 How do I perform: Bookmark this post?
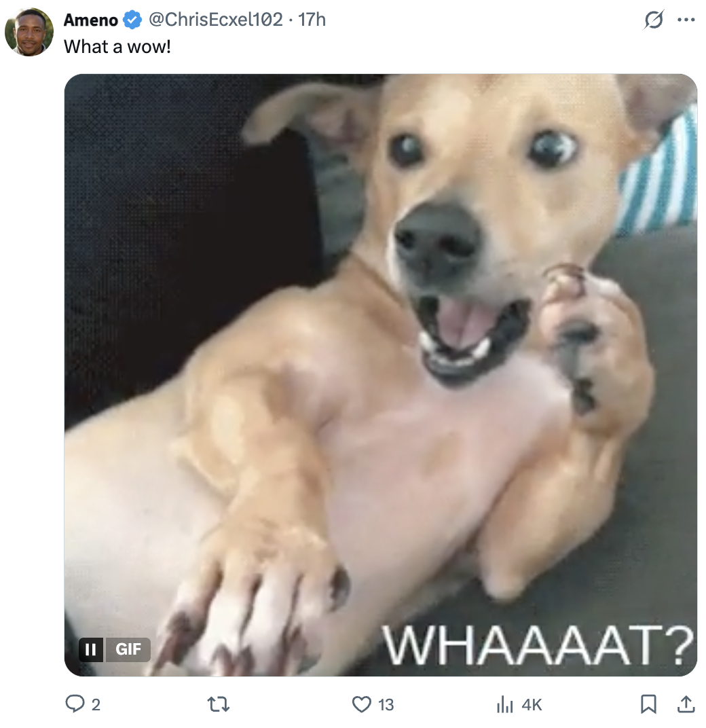tap(648, 704)
